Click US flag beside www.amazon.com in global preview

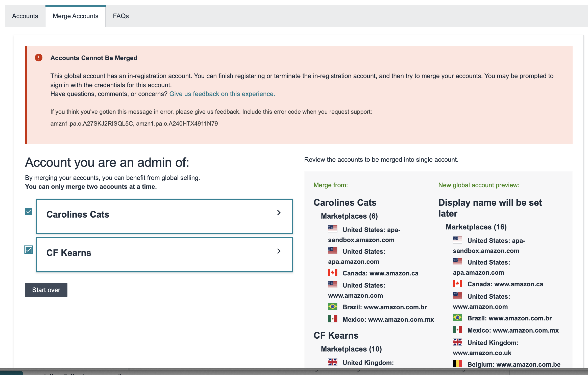tap(457, 296)
